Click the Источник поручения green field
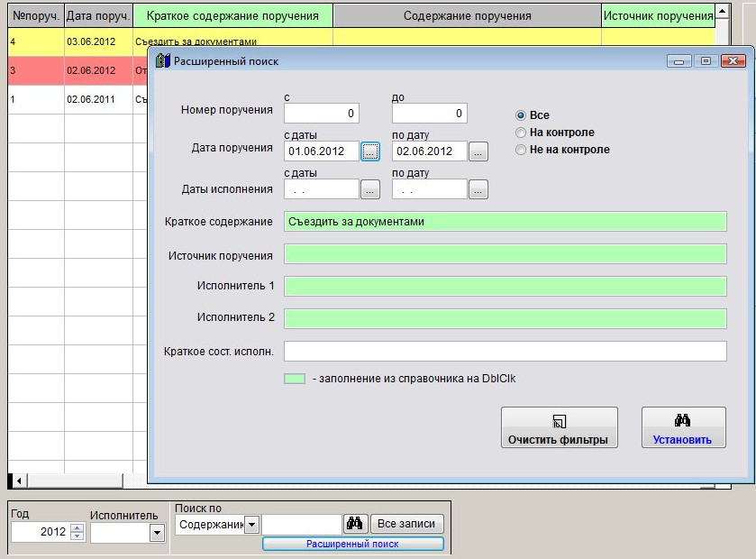Screen dimensions: 756x559 pos(506,254)
